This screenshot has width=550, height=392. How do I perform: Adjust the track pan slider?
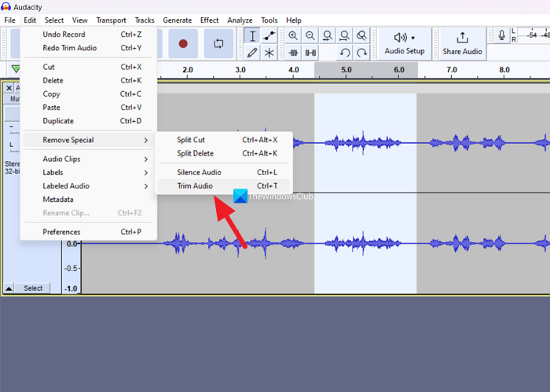pos(14,147)
